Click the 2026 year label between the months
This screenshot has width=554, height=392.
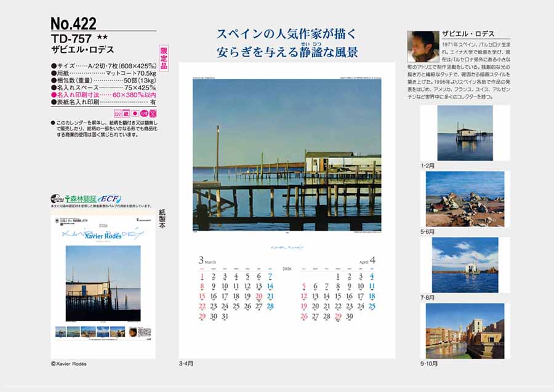(x=287, y=269)
